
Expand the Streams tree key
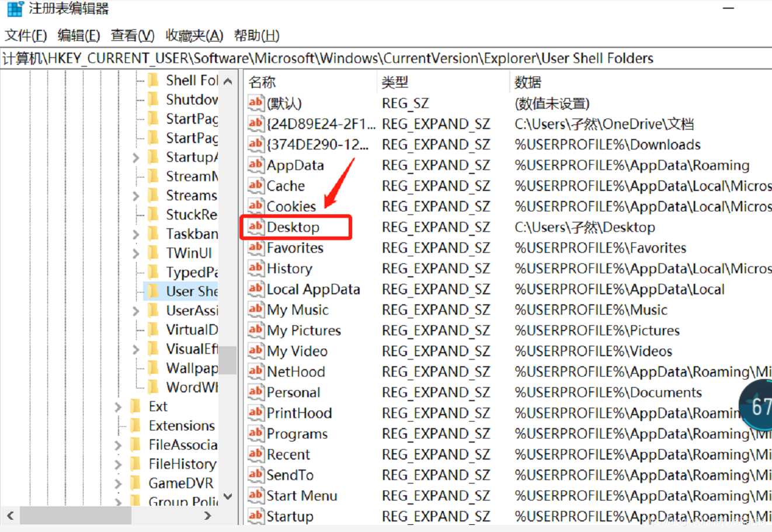tap(136, 196)
